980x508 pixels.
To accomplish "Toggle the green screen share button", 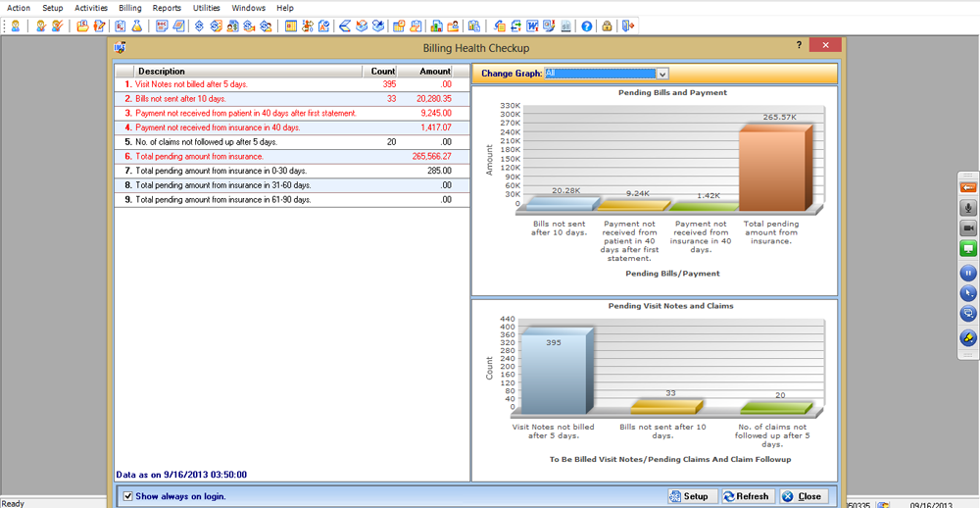I will [x=967, y=249].
